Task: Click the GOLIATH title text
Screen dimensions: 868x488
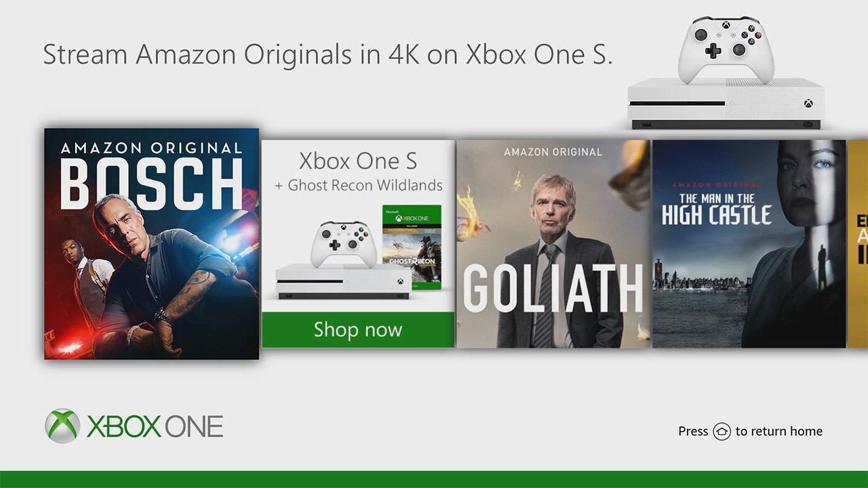Action: point(553,287)
